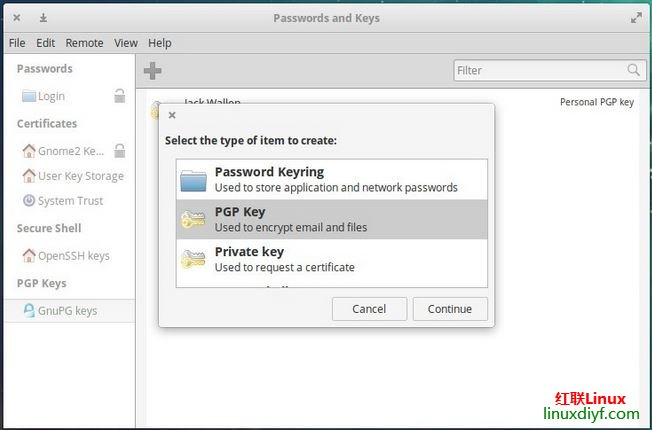Close the dialog with its X icon
652x430 pixels.
point(172,115)
